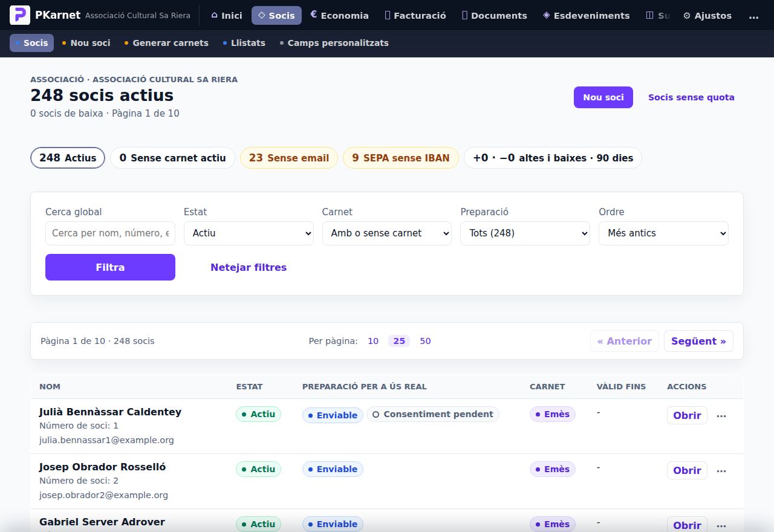Focus the Cerca global search field
This screenshot has height=532, width=774.
(110, 233)
